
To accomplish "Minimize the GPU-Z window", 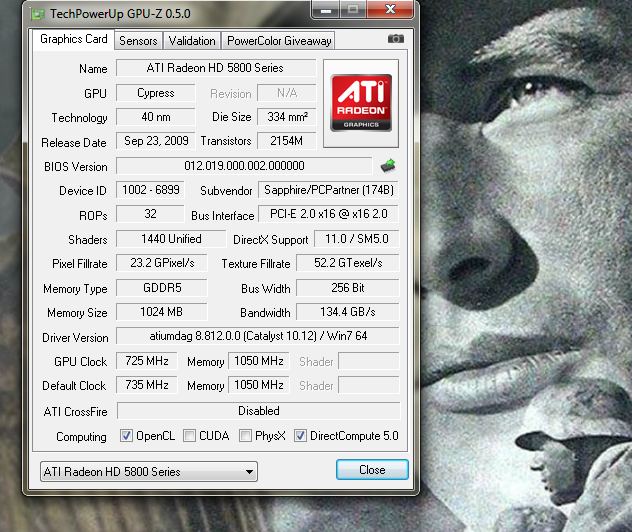I will (x=326, y=10).
